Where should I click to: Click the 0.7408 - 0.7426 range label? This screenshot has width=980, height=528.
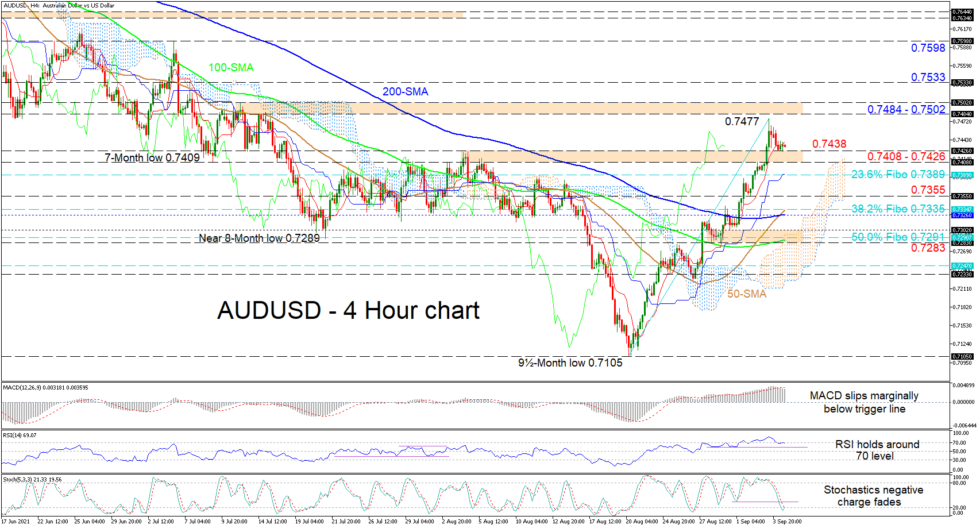906,156
